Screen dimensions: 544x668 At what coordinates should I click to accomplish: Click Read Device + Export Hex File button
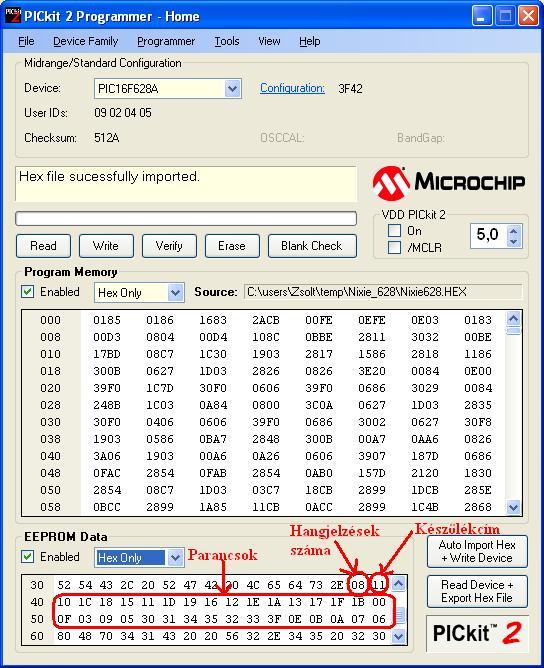point(477,591)
